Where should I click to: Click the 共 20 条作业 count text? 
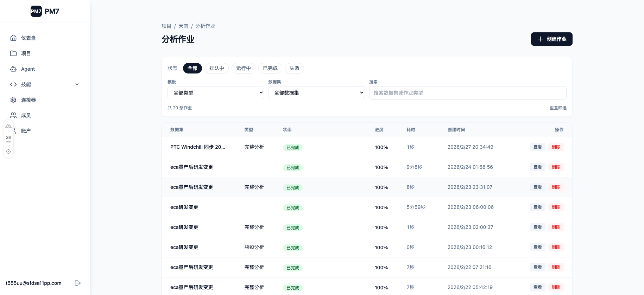[x=179, y=108]
